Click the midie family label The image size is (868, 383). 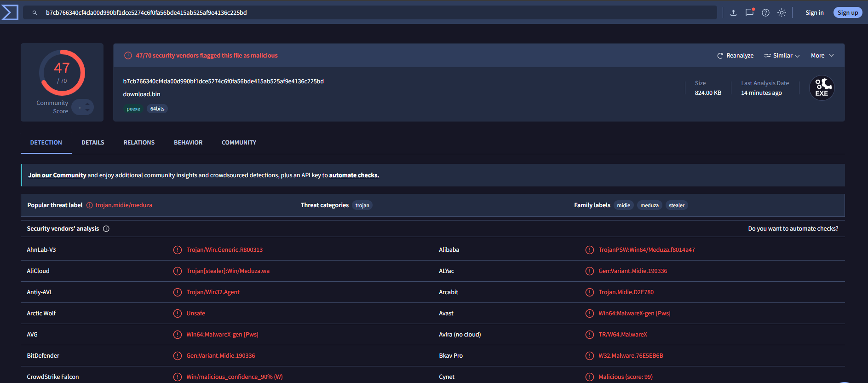(624, 205)
